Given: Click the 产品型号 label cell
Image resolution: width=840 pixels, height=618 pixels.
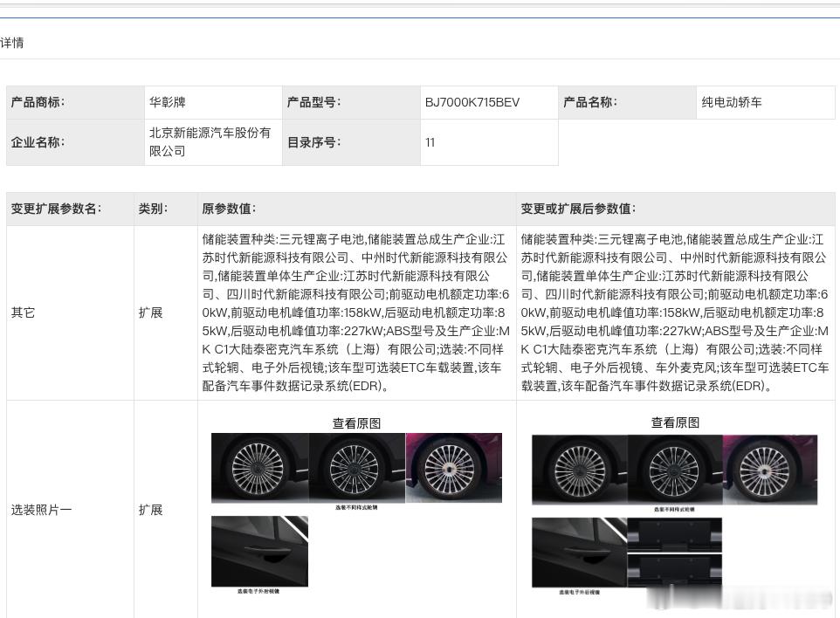Looking at the screenshot, I should (351, 102).
